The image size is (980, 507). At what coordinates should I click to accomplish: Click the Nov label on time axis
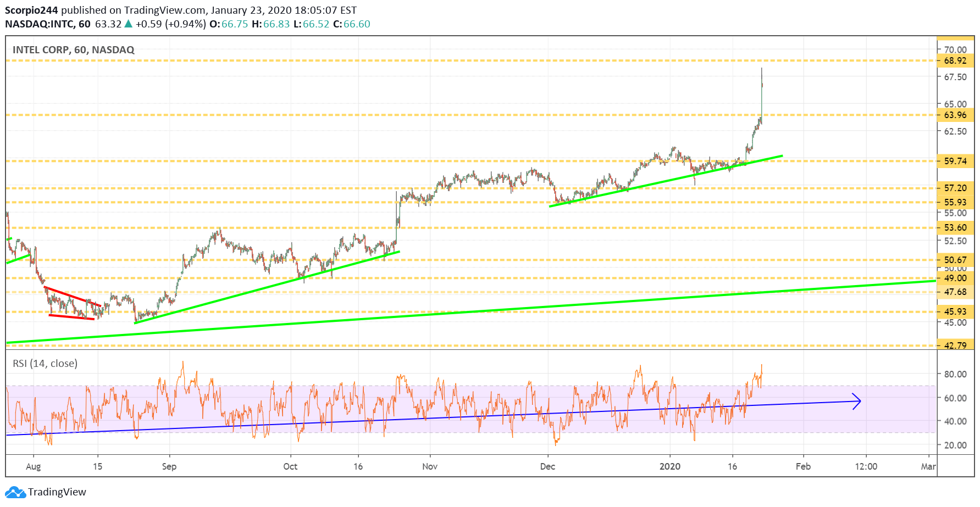pos(430,466)
